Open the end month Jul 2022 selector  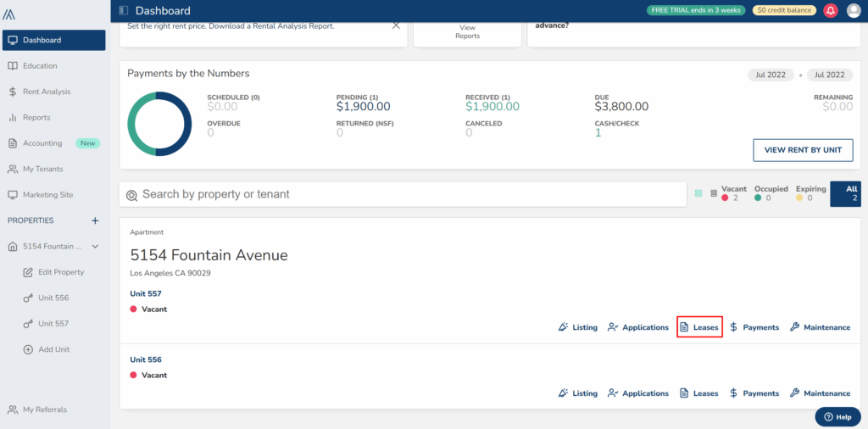coord(829,75)
